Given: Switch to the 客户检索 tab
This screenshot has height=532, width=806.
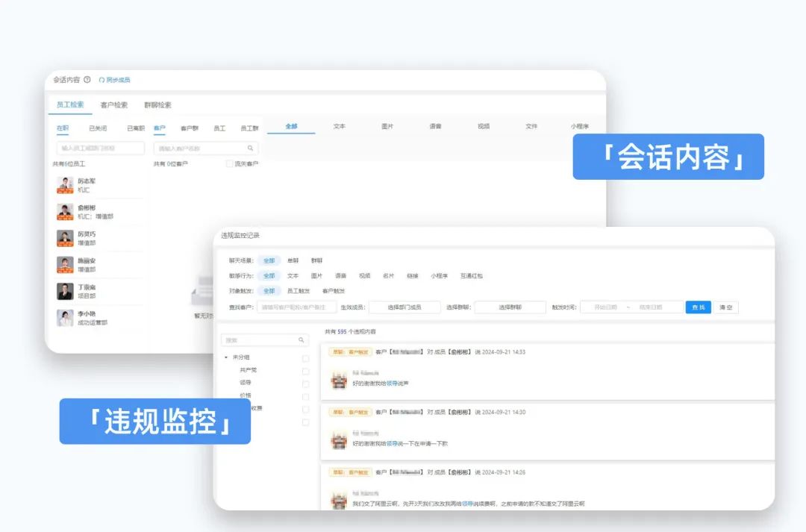Looking at the screenshot, I should point(113,105).
